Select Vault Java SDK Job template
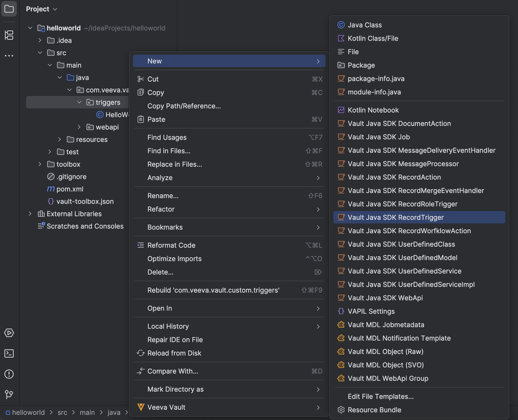This screenshot has height=420, width=518. point(419,137)
